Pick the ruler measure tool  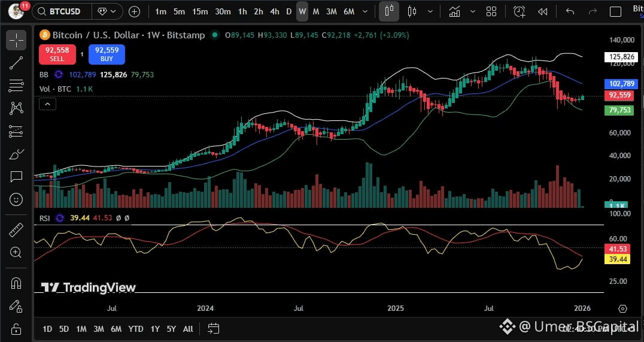tap(16, 229)
